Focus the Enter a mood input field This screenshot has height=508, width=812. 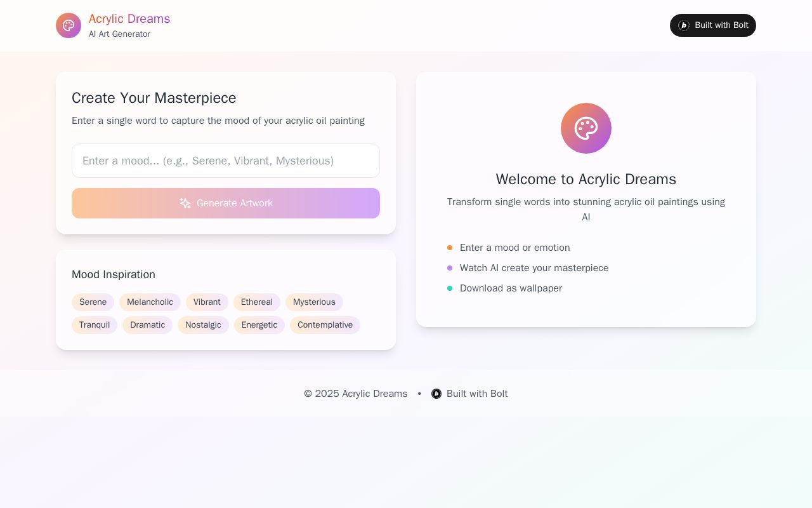click(226, 161)
